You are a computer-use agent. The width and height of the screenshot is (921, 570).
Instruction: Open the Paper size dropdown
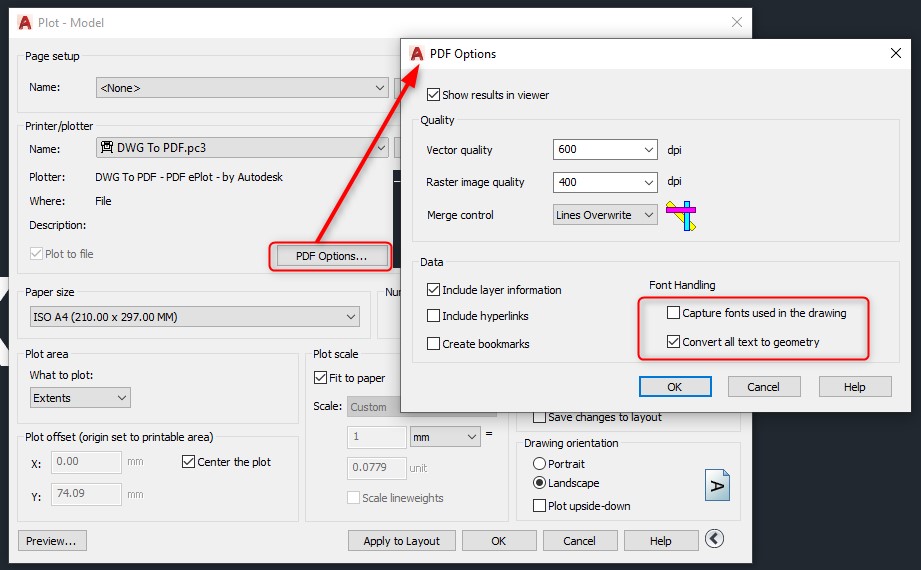(x=194, y=317)
